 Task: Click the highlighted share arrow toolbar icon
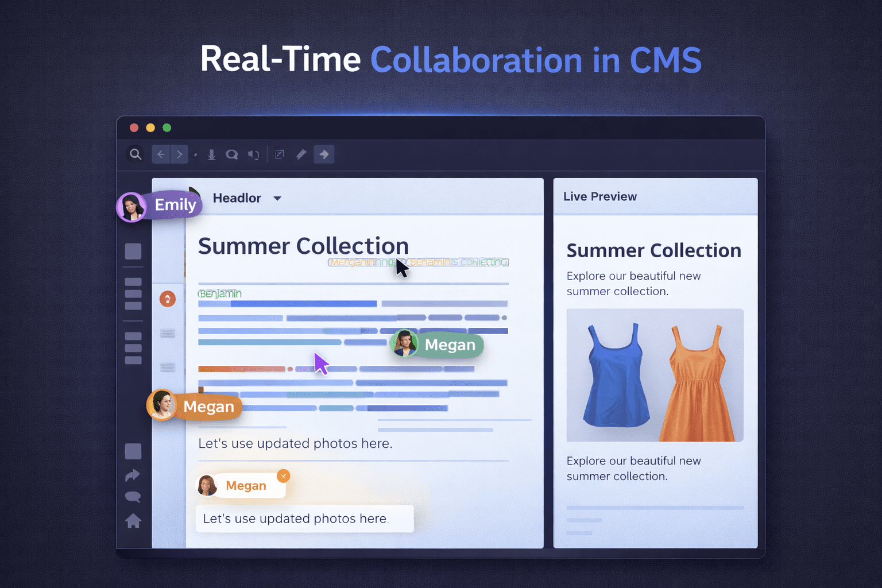coord(324,154)
